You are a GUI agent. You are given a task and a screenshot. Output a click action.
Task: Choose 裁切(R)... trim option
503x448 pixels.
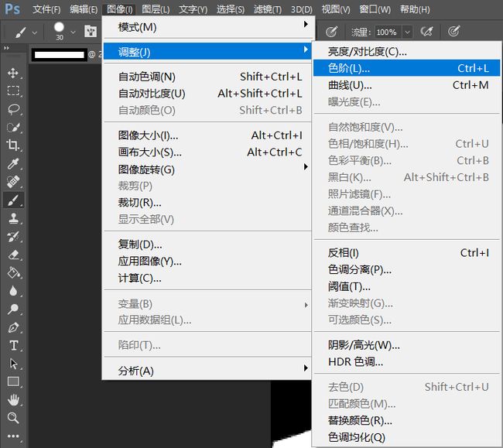(207, 203)
